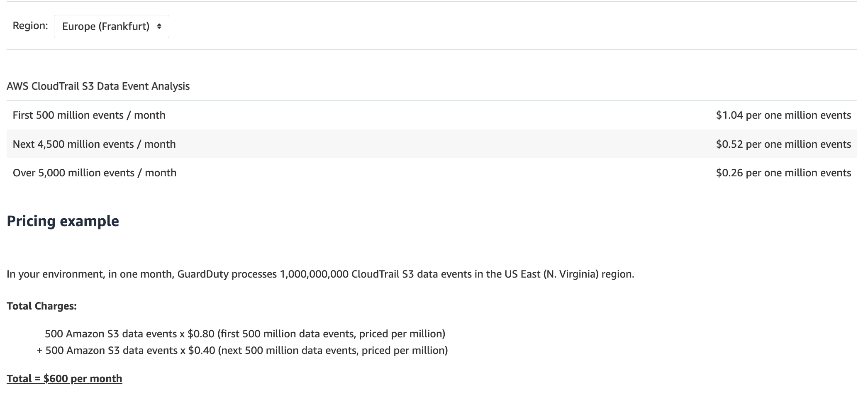Click the underlined 'Total = $600 per month' text
The image size is (868, 400).
point(64,379)
